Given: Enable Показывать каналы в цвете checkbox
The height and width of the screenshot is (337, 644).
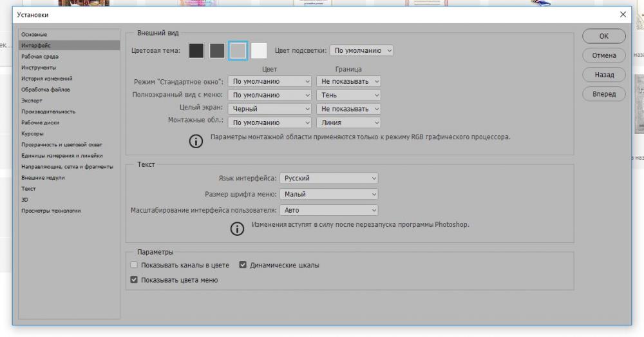Looking at the screenshot, I should (134, 265).
